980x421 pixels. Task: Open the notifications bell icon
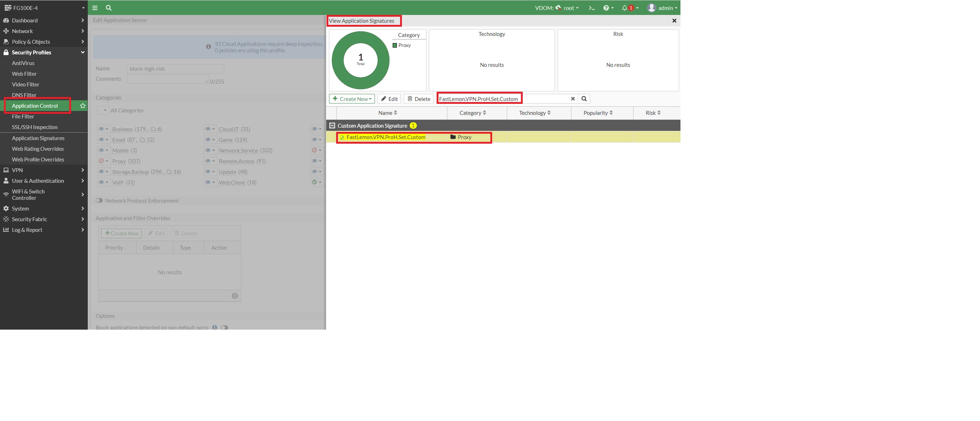(625, 7)
